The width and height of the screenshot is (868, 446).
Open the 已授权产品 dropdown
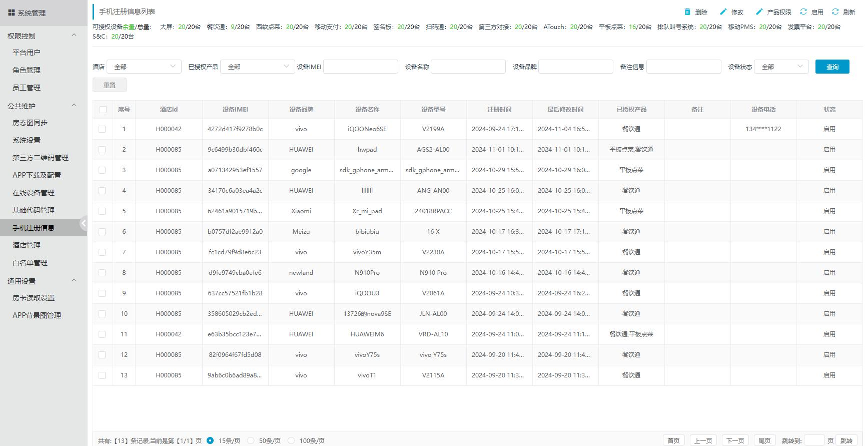tap(257, 67)
